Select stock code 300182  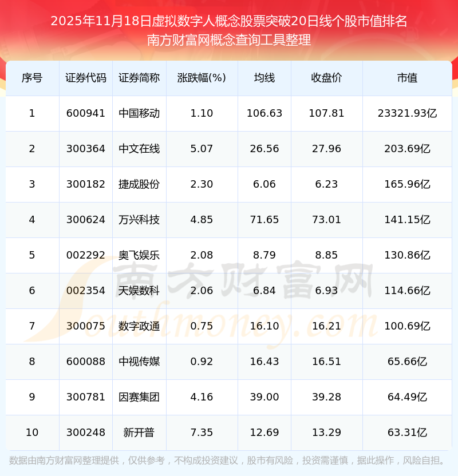tap(86, 184)
